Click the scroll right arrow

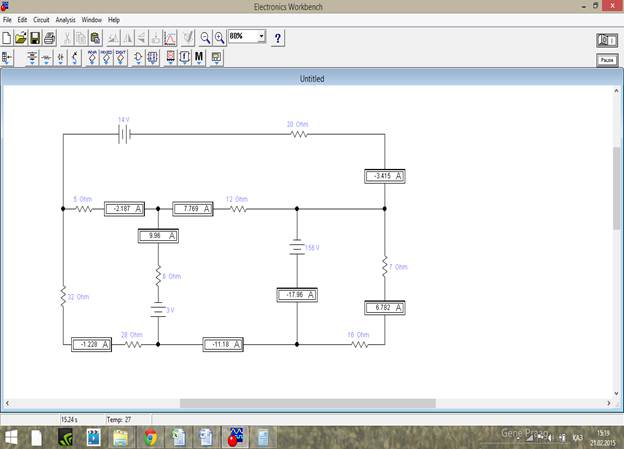click(x=608, y=403)
